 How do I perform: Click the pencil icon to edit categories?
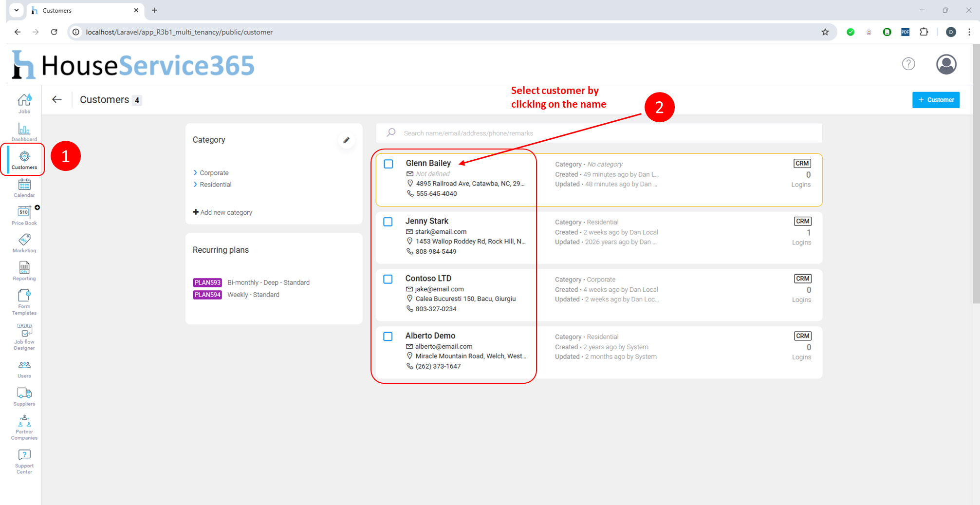346,140
